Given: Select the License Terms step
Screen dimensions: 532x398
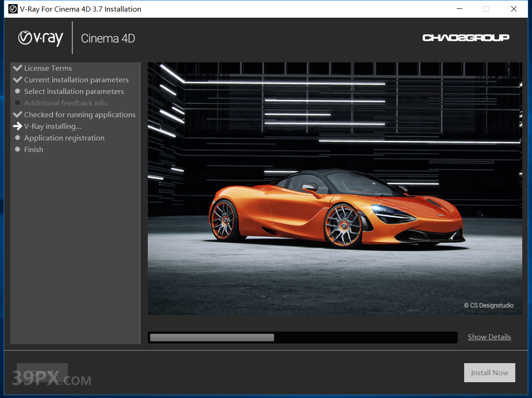Looking at the screenshot, I should [48, 68].
